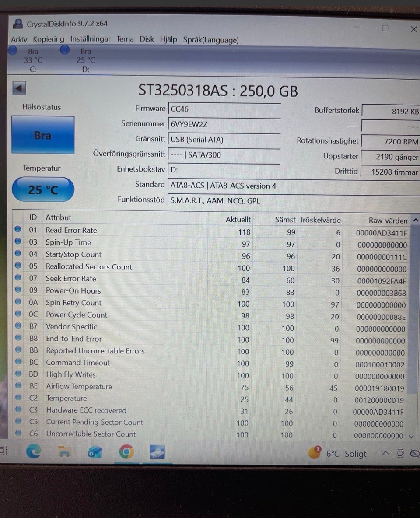Open Outlook from the taskbar
420x518 pixels.
click(95, 452)
